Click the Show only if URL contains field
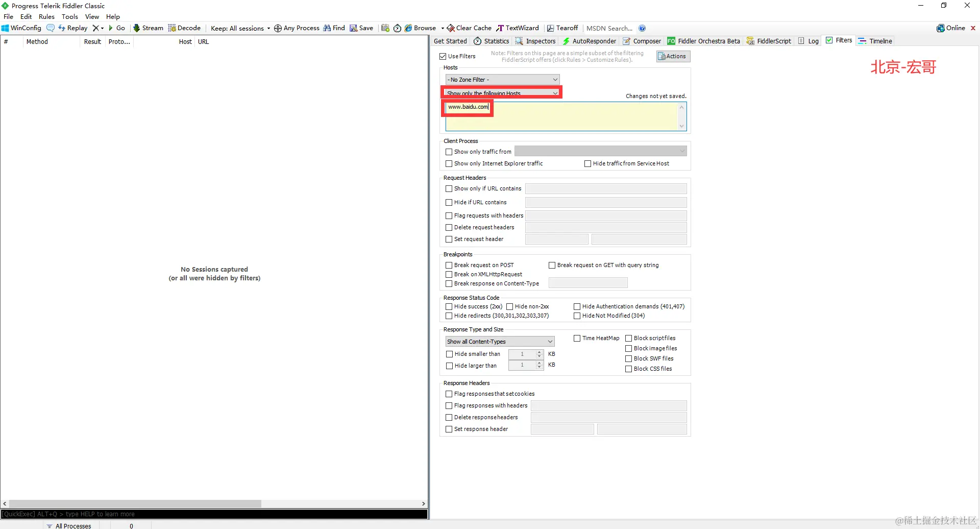The image size is (980, 529). (606, 188)
